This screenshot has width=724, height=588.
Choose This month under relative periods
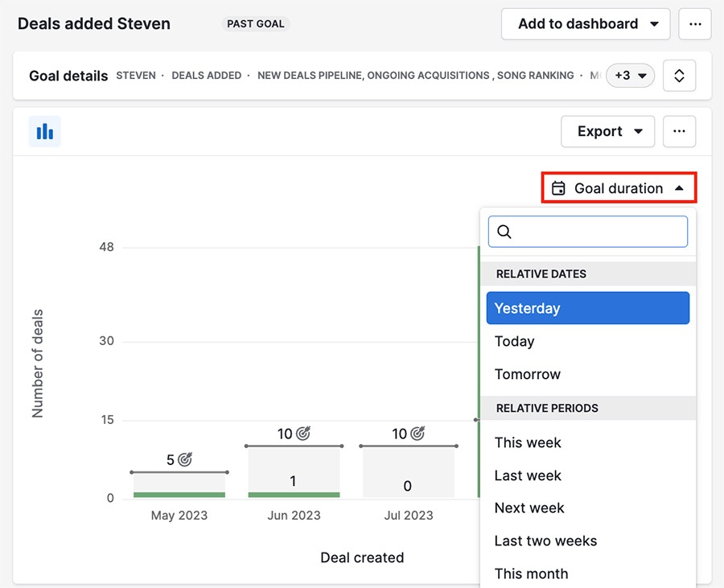tap(531, 573)
